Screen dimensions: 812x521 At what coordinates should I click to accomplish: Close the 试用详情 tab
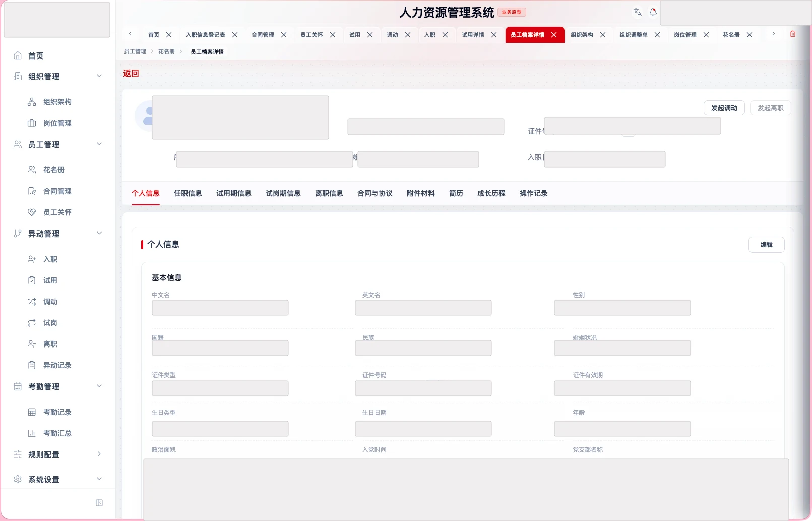[x=494, y=35]
